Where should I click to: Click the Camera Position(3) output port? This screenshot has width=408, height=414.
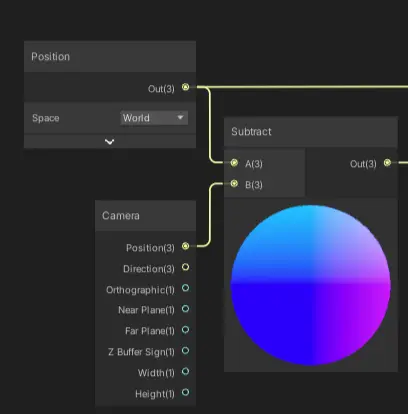click(186, 246)
